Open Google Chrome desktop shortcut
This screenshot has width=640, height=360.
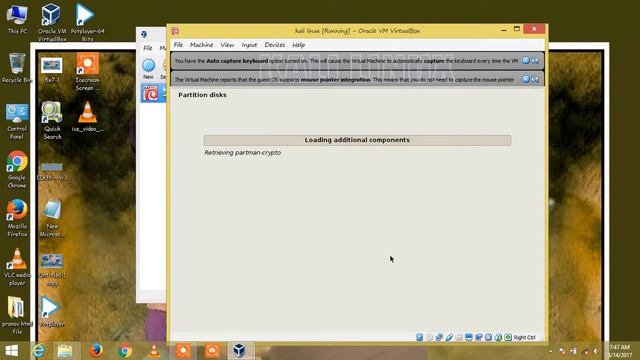click(x=17, y=170)
